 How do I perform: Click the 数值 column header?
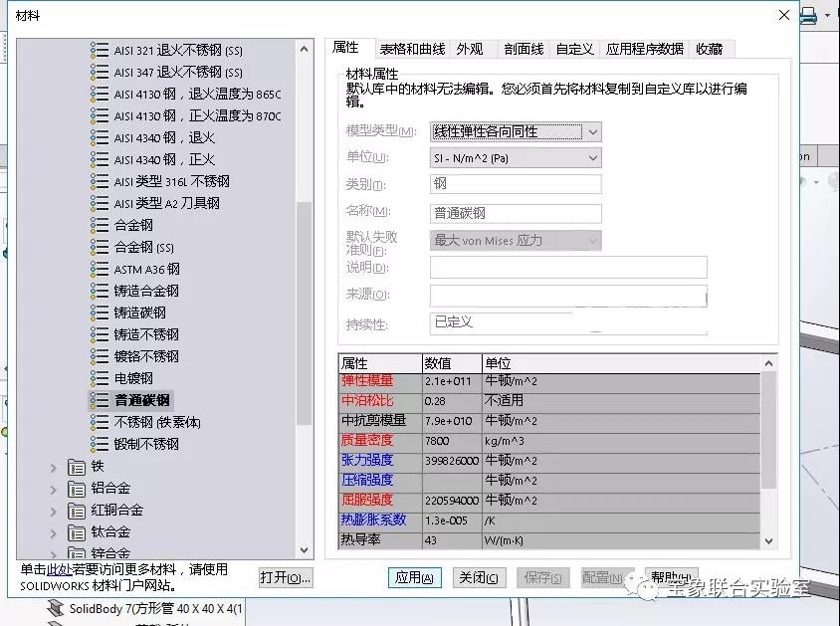452,363
